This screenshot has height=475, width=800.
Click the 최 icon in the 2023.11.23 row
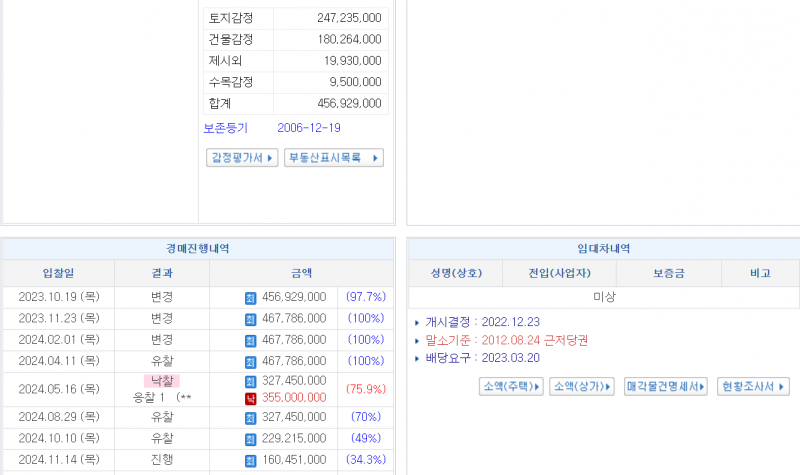[250, 318]
